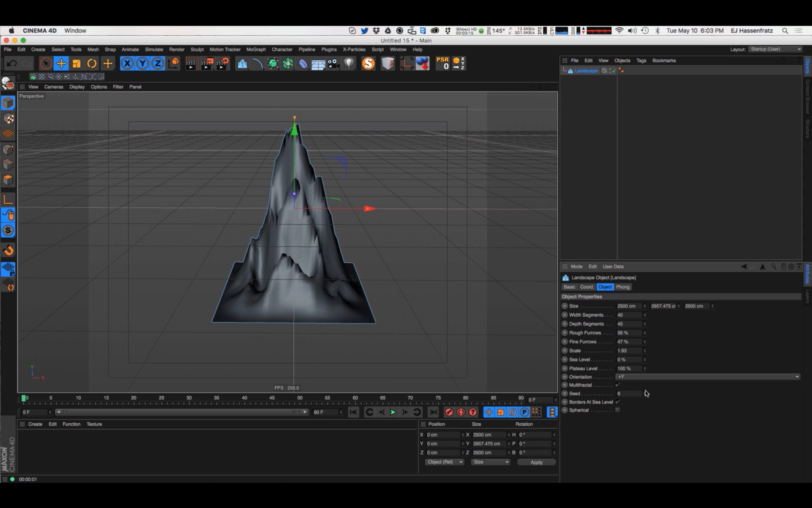Open the Object (Rel) dropdown
Screen dimensions: 812x508
point(445,462)
